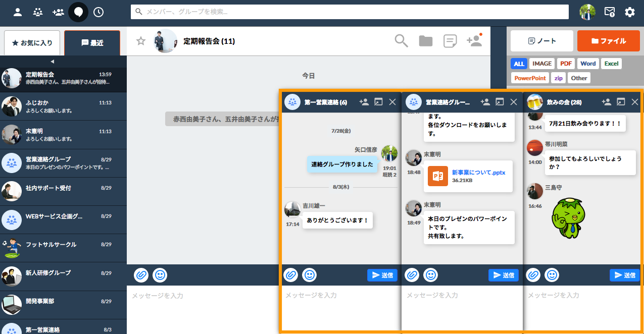
Task: Click emoji smiley icon in 飲みの会 popup
Action: [552, 275]
